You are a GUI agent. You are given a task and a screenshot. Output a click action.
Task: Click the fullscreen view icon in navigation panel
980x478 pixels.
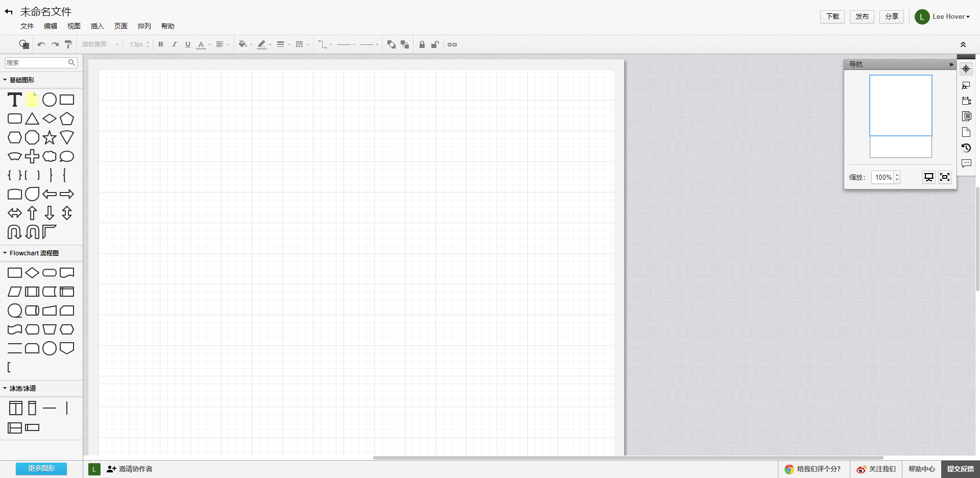(x=945, y=177)
